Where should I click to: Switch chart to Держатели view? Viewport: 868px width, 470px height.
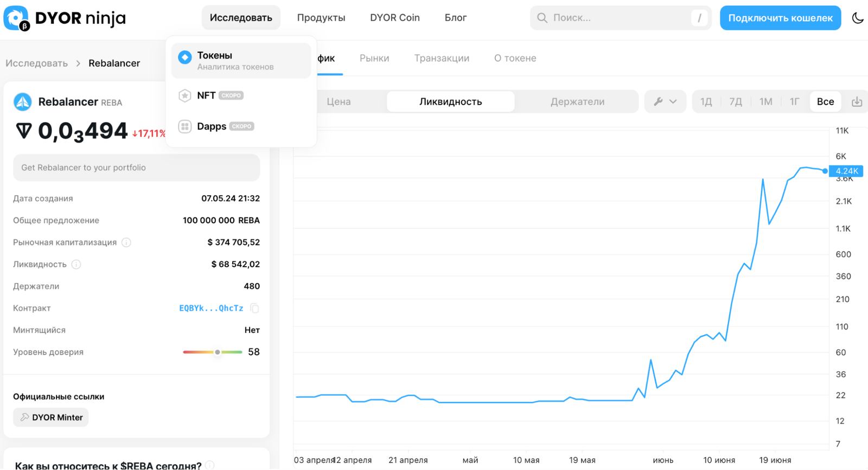click(577, 101)
